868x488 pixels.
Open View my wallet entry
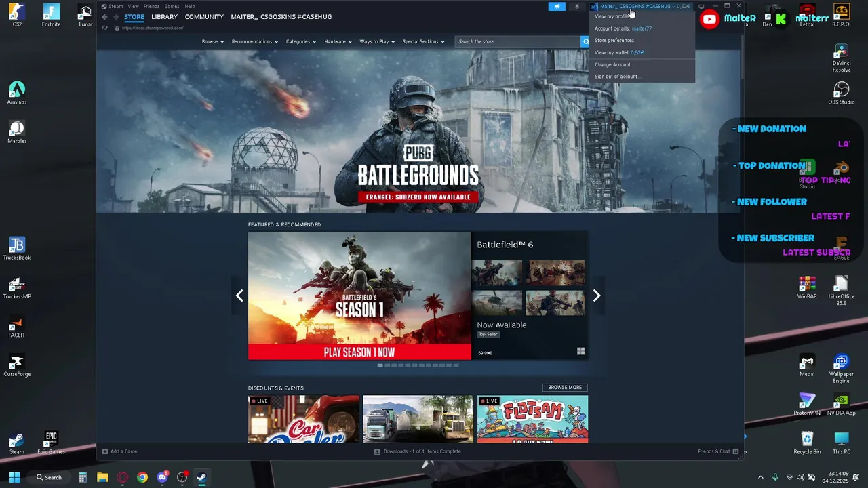(642, 52)
